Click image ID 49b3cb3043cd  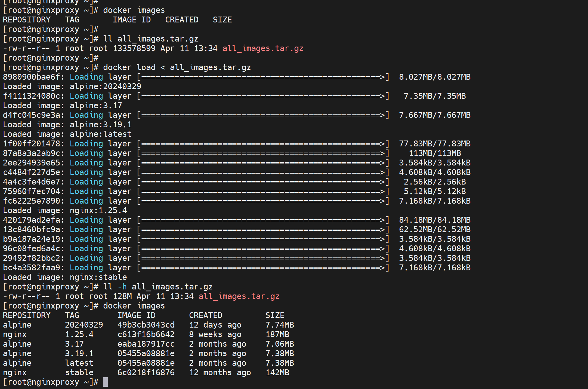146,325
